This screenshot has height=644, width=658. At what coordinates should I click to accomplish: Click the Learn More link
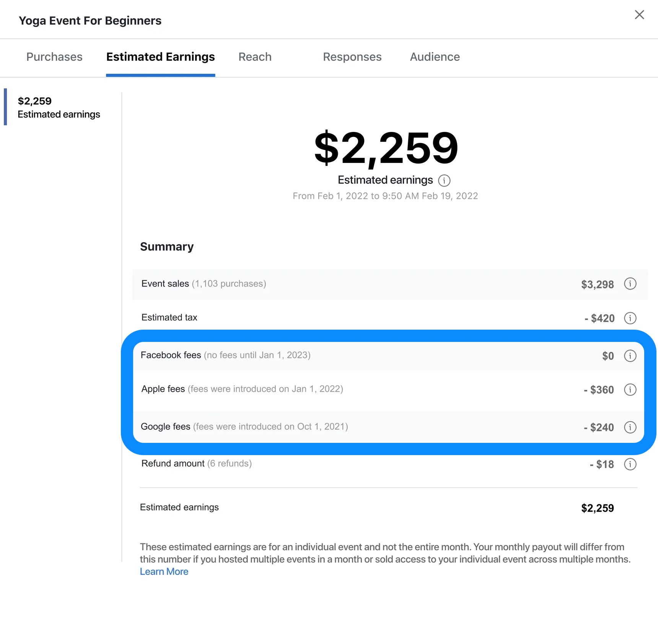[x=164, y=571]
